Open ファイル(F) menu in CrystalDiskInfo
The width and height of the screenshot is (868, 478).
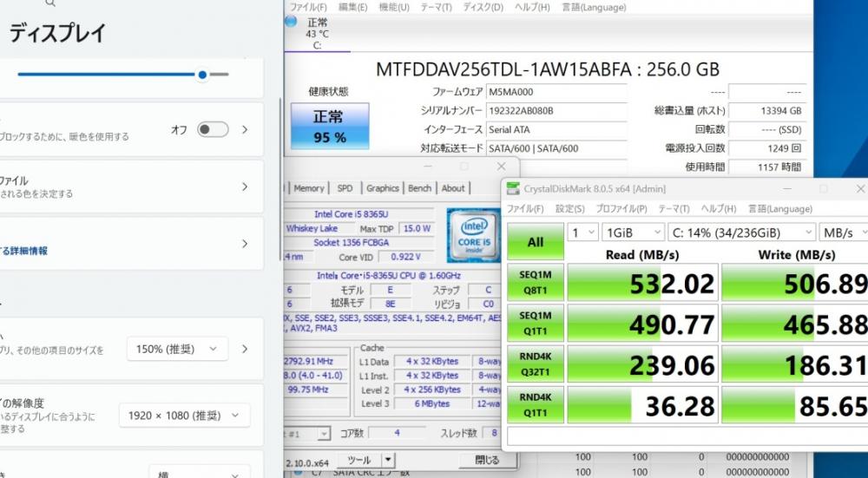(x=308, y=7)
